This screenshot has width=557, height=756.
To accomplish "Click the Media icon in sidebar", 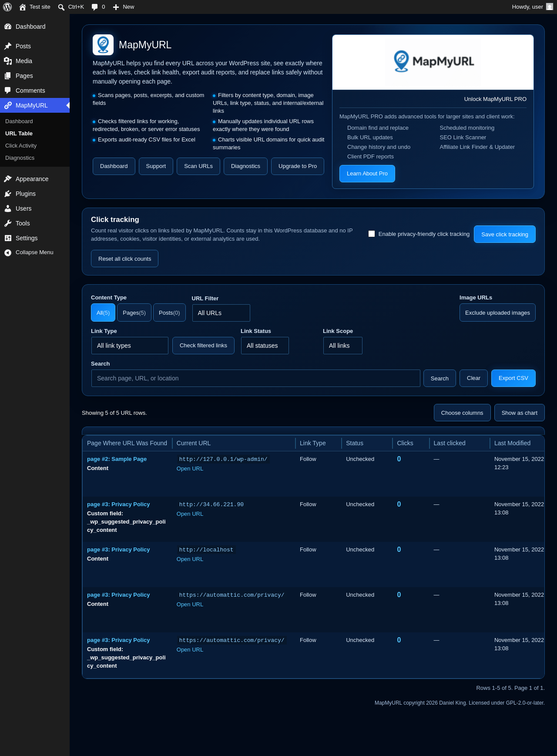I will coord(8,61).
